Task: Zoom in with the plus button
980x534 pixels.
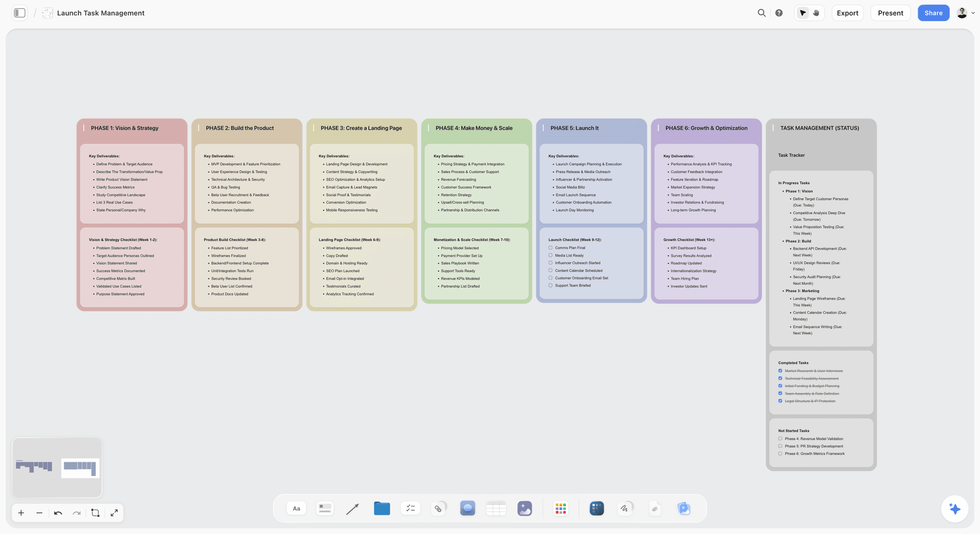Action: coord(21,513)
